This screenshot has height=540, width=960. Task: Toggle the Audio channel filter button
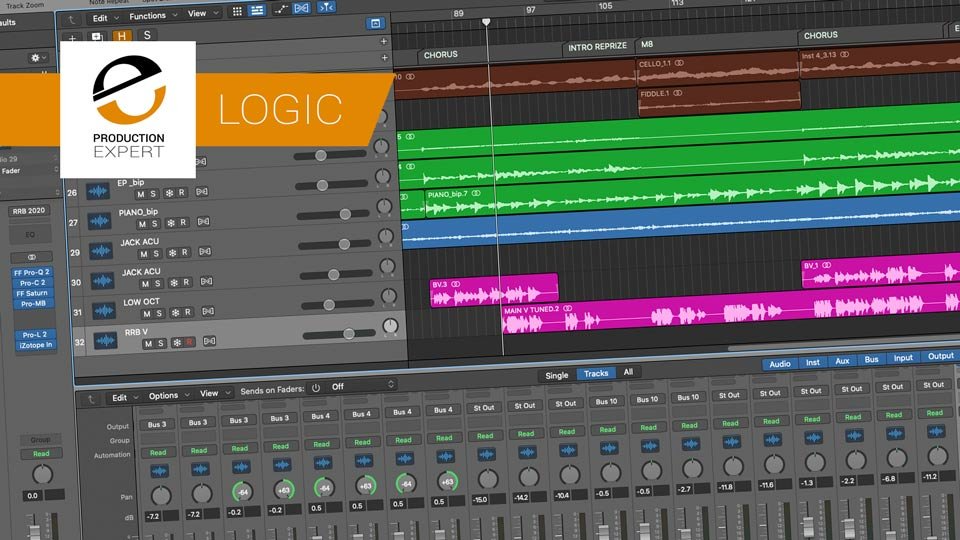(x=779, y=364)
